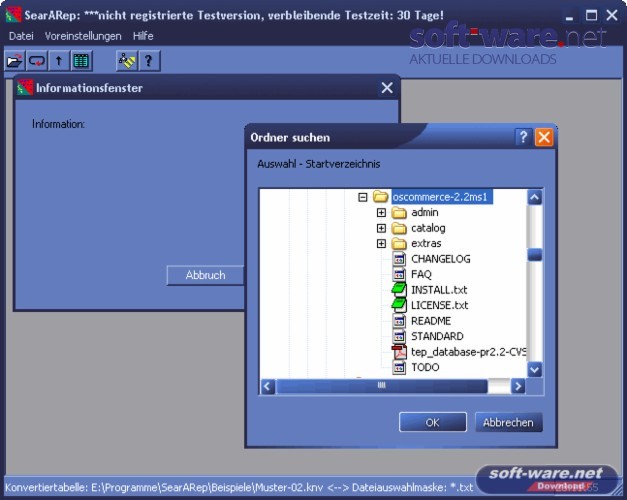
Task: Click the scroll up arrow in folder tree
Action: point(535,197)
